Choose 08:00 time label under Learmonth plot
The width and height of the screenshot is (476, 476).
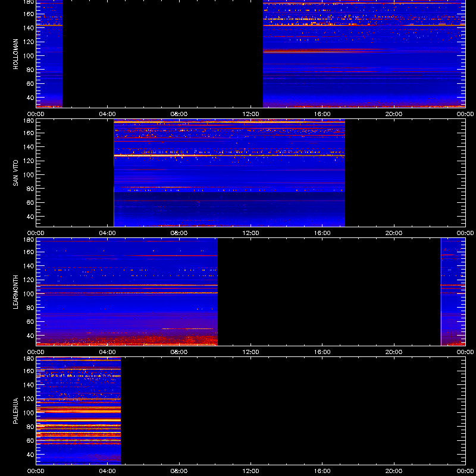[x=179, y=352]
